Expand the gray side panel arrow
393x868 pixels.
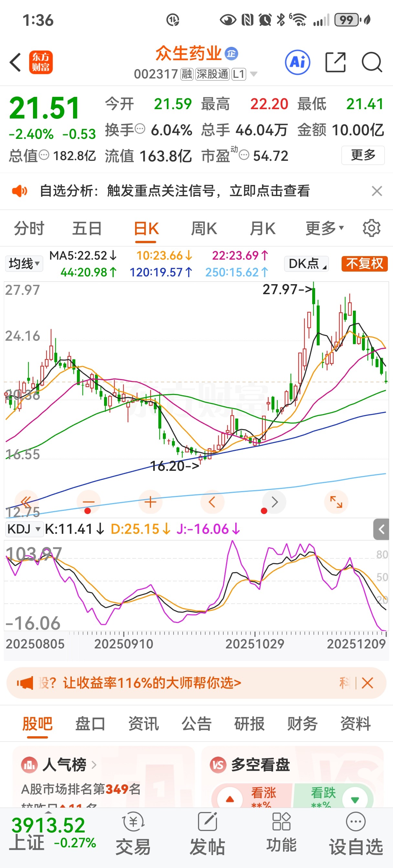point(381,529)
